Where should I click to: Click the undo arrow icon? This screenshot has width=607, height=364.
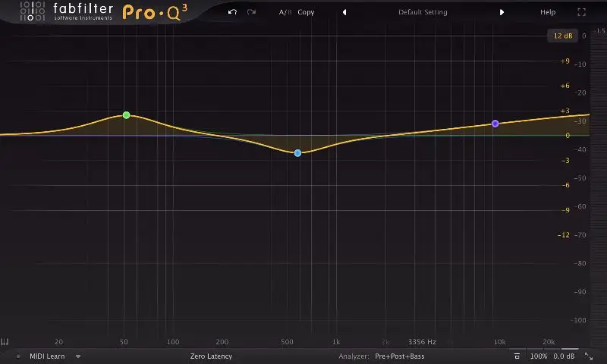tap(232, 12)
